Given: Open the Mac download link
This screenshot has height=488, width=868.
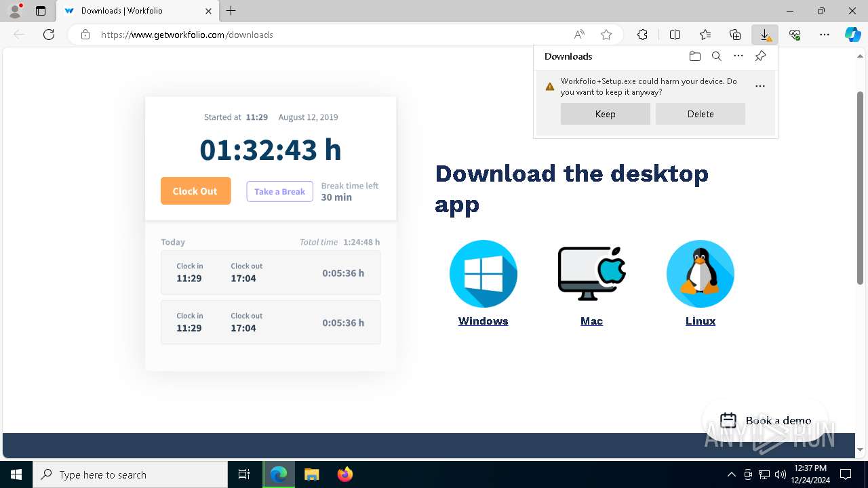Looking at the screenshot, I should coord(592,321).
